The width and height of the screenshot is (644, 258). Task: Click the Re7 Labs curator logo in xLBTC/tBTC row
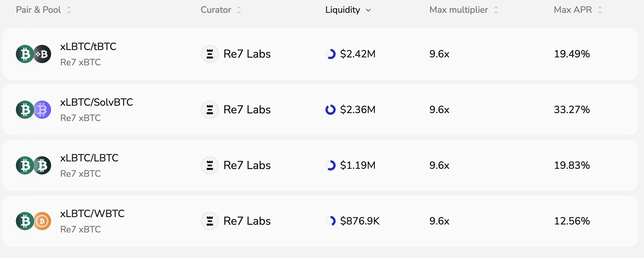click(x=210, y=54)
